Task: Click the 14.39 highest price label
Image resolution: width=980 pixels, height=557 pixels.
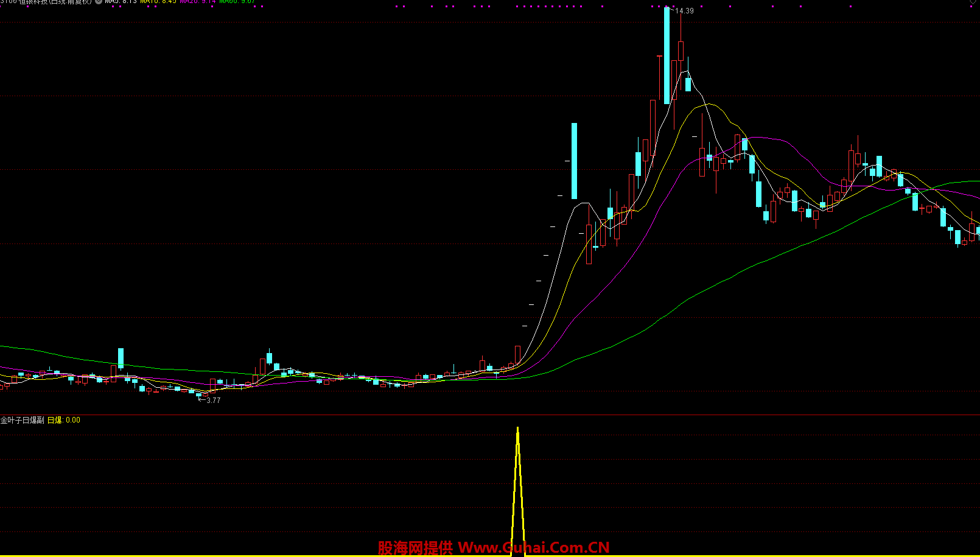Action: (x=684, y=11)
